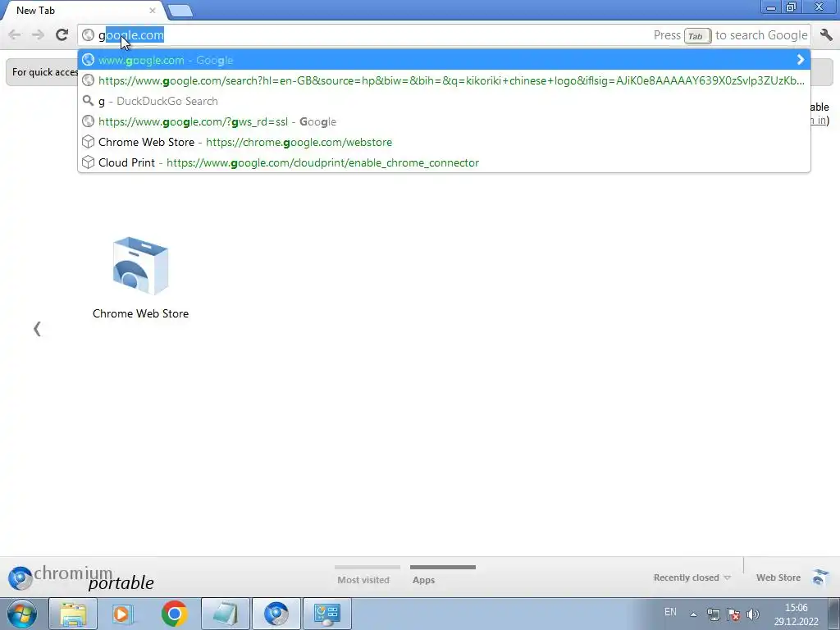840x630 pixels.
Task: Click inside the omnibox address field
Action: coord(444,35)
